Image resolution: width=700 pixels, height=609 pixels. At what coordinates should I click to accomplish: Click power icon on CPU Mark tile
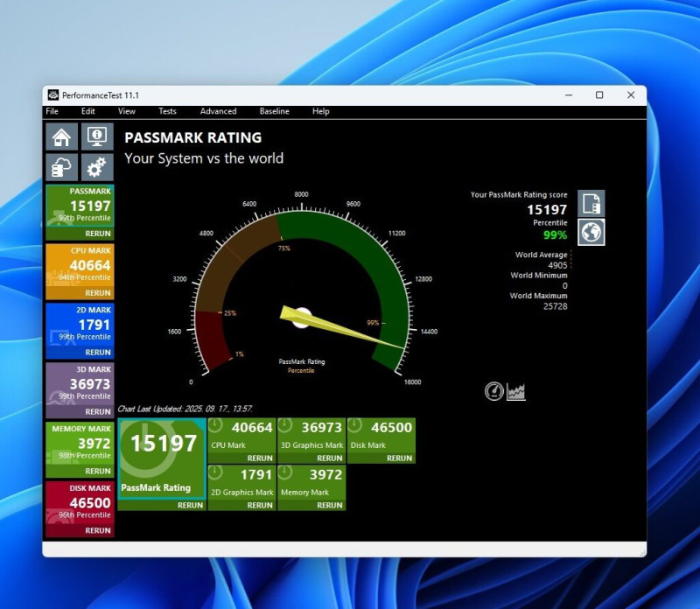point(215,425)
